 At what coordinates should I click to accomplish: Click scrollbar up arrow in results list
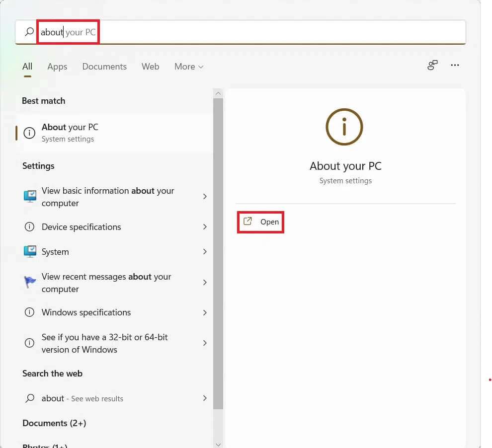pyautogui.click(x=218, y=93)
